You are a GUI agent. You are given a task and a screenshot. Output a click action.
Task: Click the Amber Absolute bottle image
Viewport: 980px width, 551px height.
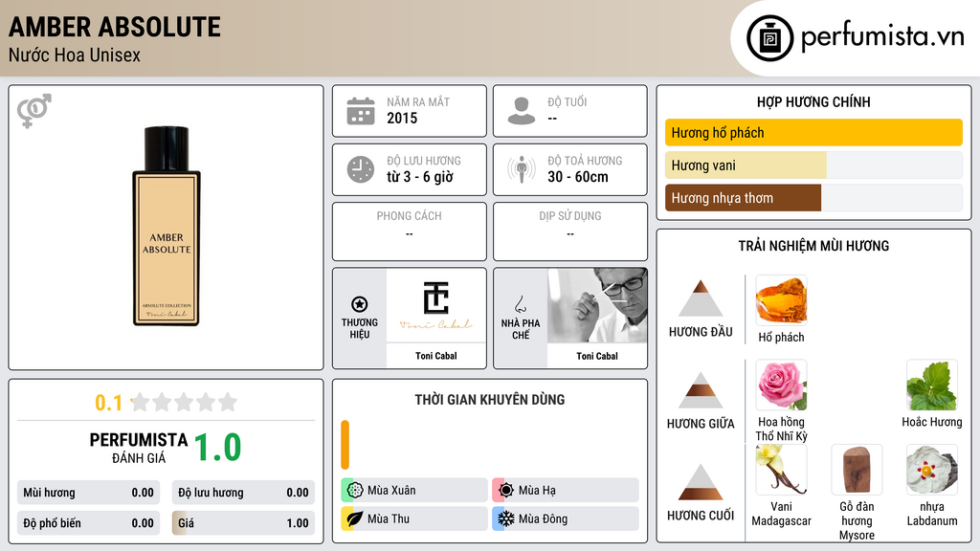click(167, 226)
